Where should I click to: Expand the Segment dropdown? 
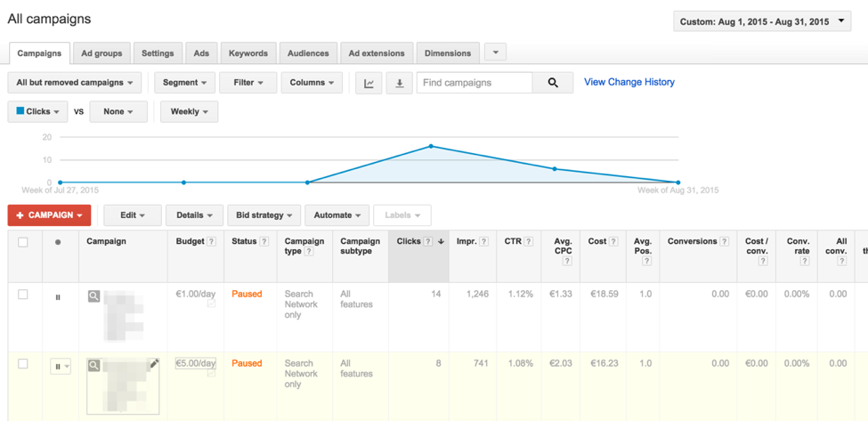click(184, 83)
